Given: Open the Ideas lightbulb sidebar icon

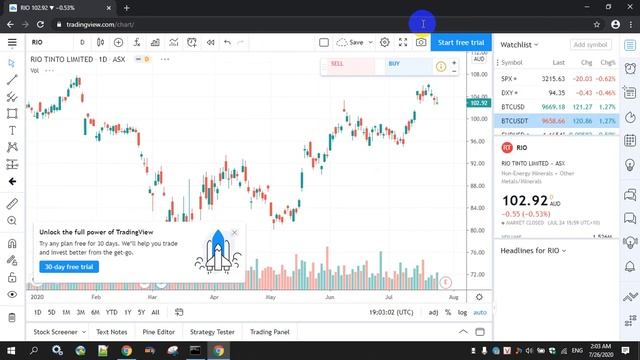Looking at the screenshot, I should [630, 165].
